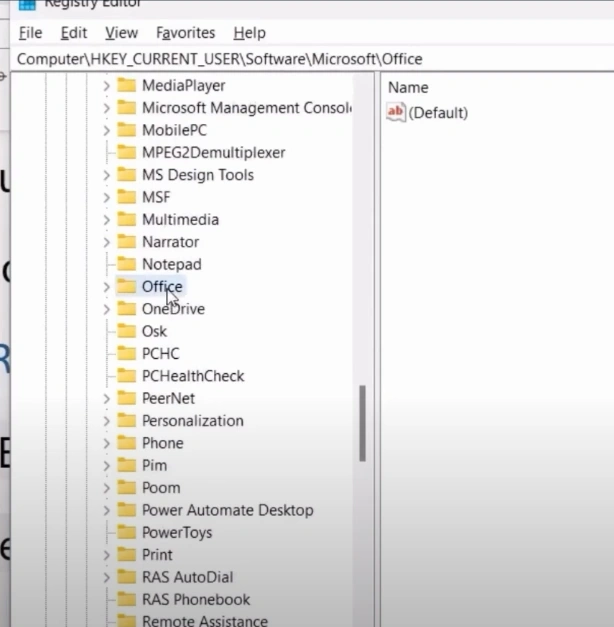Click the Pim folder icon

(126, 465)
